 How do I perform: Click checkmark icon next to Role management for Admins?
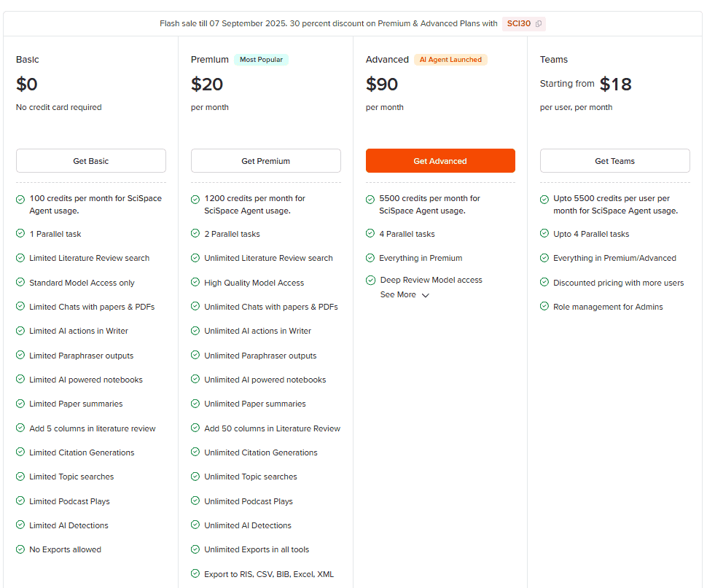pos(544,307)
